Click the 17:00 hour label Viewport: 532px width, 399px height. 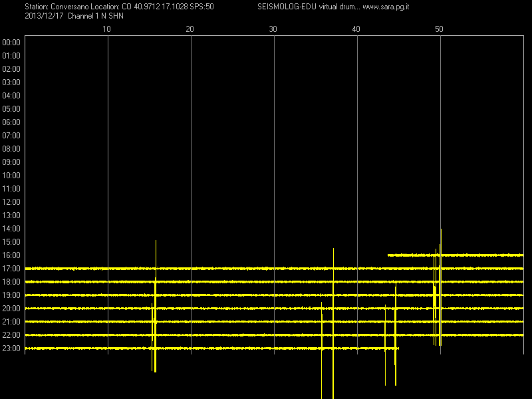(11, 269)
